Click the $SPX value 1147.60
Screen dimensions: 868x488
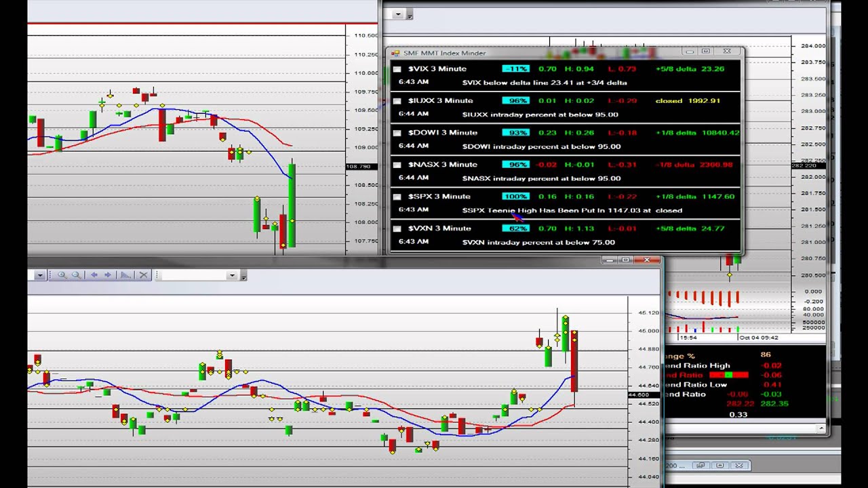(x=719, y=197)
